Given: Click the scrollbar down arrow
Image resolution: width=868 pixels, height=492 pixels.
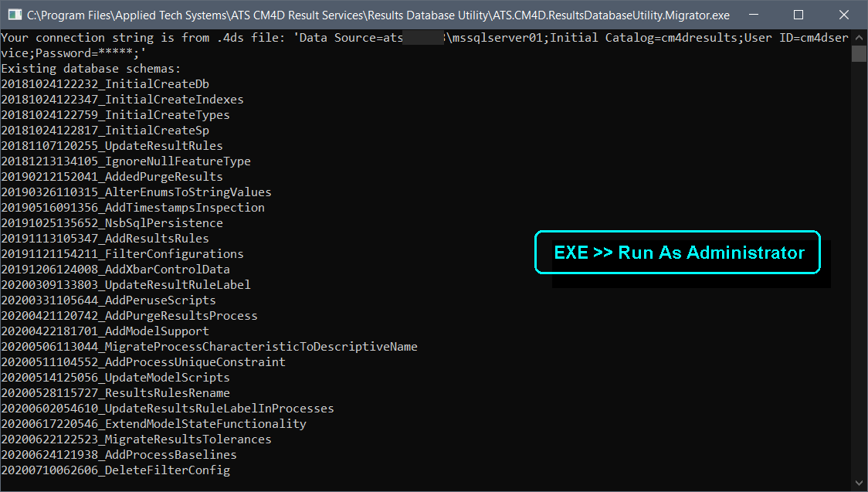Looking at the screenshot, I should (x=859, y=484).
